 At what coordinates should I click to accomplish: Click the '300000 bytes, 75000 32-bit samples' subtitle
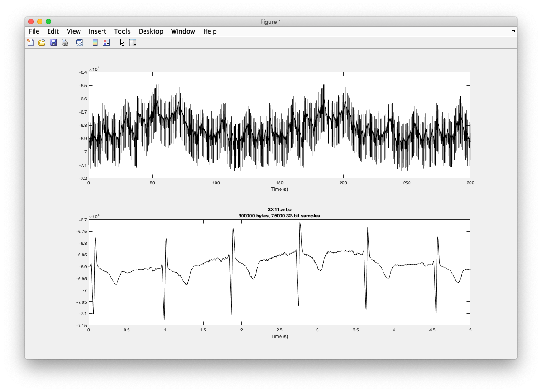coord(279,215)
